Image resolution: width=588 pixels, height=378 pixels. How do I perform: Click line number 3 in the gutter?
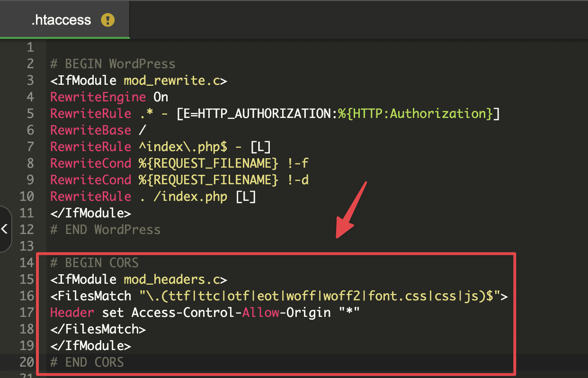[30, 81]
